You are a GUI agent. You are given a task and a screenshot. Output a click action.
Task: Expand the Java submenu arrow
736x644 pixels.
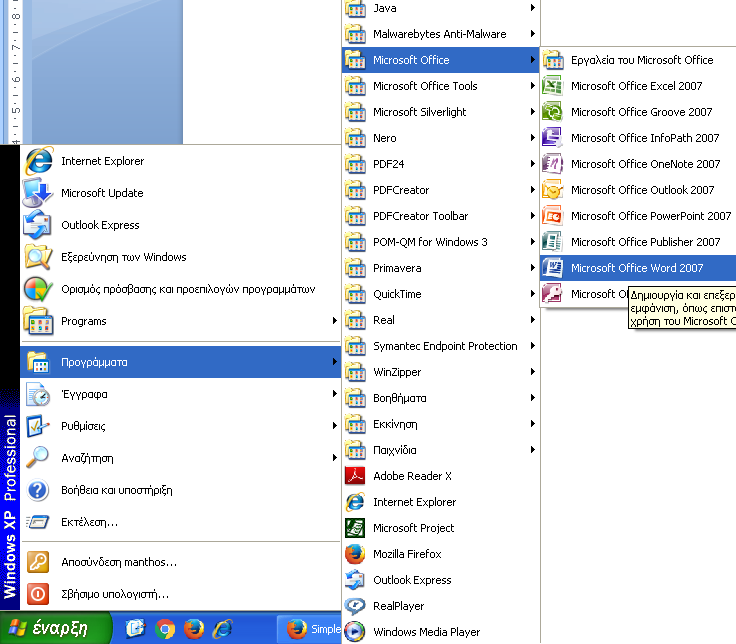[x=533, y=8]
